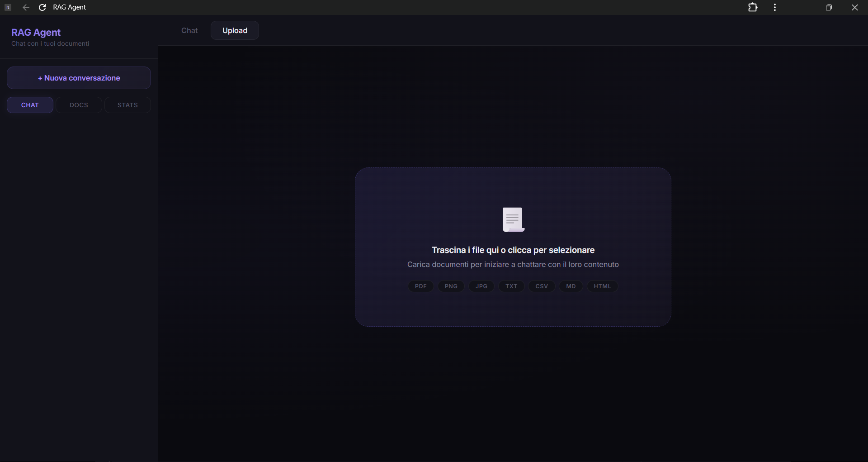The height and width of the screenshot is (462, 868).
Task: Switch to the Chat tab at top
Action: 189,30
